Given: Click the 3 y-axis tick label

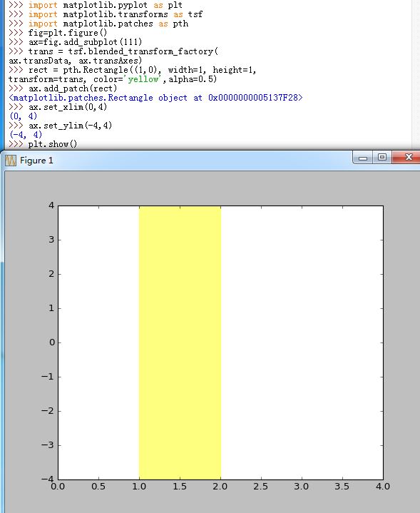Looking at the screenshot, I should (51, 240).
